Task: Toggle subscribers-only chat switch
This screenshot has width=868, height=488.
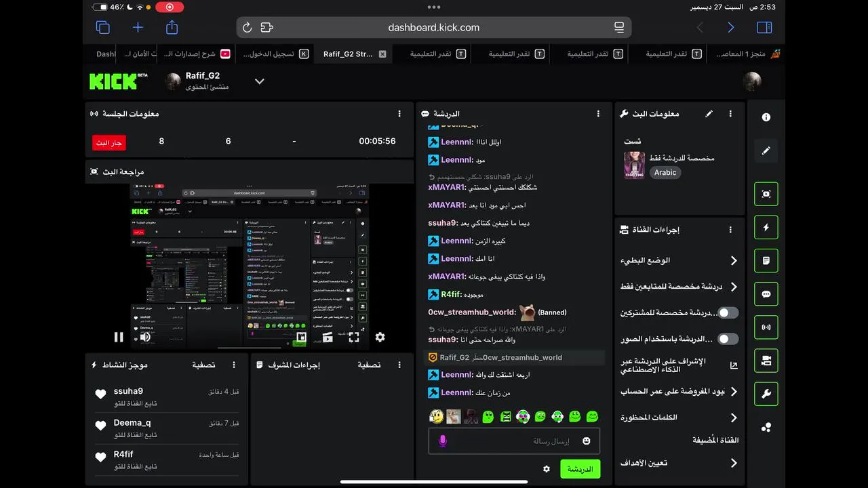Action: pos(728,313)
